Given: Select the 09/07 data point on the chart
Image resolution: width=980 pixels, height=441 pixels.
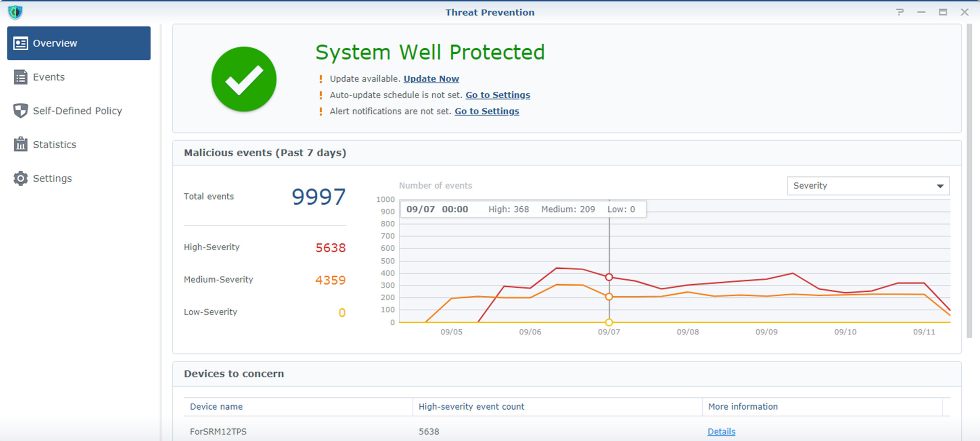Looking at the screenshot, I should [609, 277].
